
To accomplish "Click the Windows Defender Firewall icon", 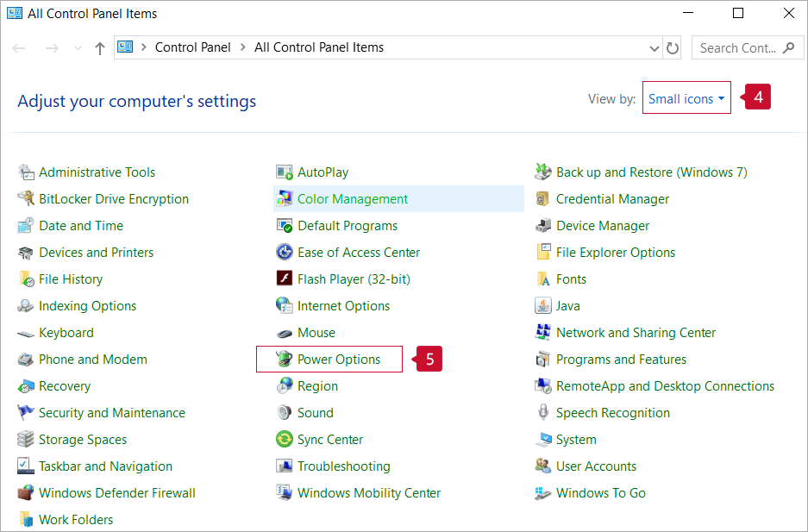I will (26, 493).
